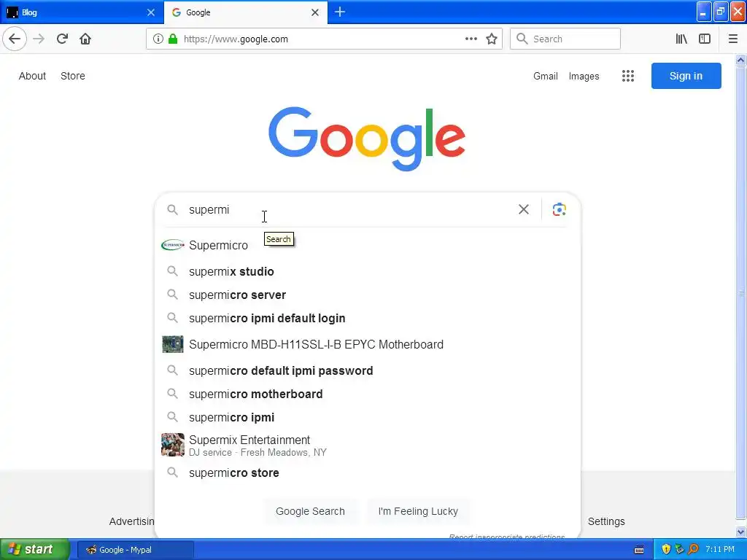
Task: Click magnifier icon inside Google search box
Action: pos(172,209)
